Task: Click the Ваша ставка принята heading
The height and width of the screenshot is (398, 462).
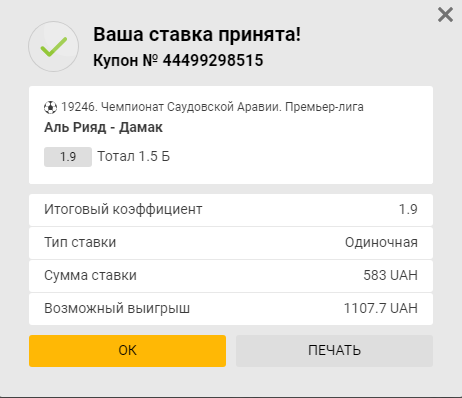Action: point(197,34)
